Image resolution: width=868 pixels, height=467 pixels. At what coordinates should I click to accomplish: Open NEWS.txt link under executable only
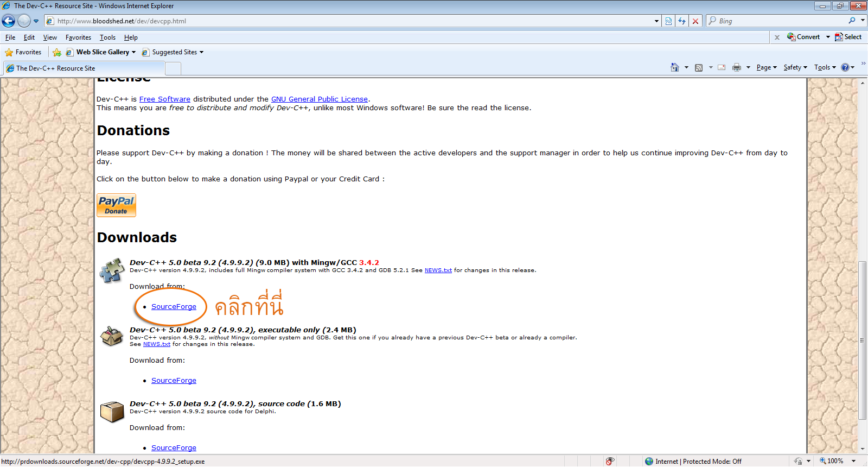(157, 344)
